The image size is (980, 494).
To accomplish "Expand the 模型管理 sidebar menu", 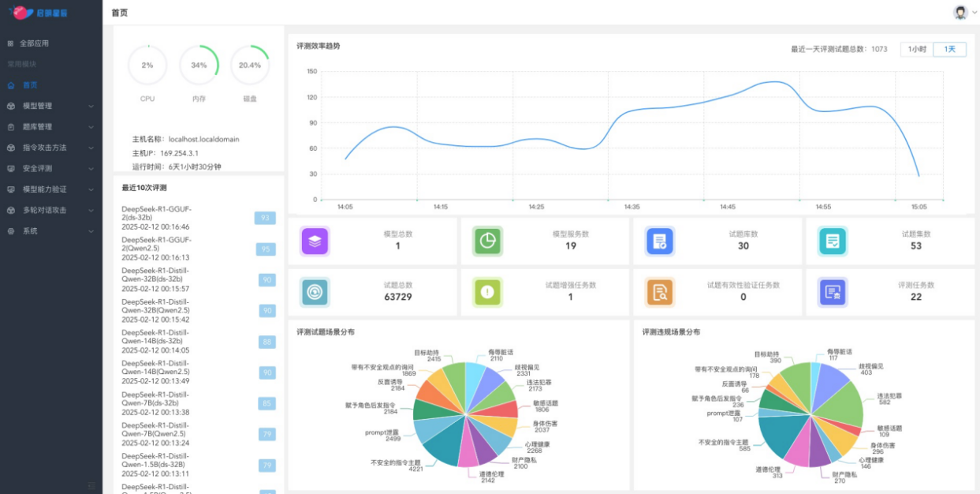I will 50,106.
